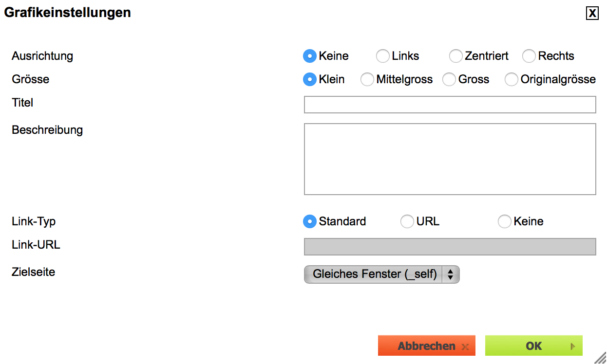Set image size to 'Gross'

tap(449, 79)
